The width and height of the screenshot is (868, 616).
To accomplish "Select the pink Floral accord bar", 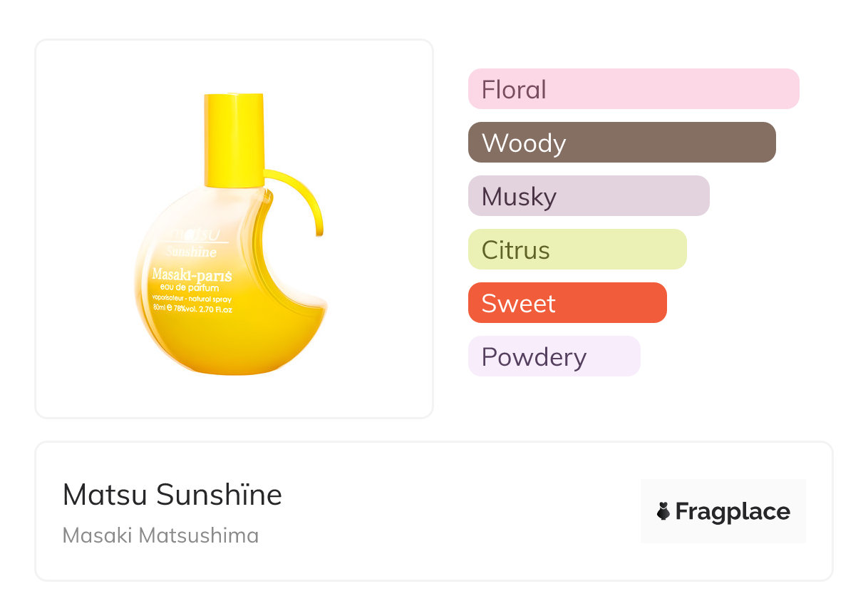I will [633, 89].
